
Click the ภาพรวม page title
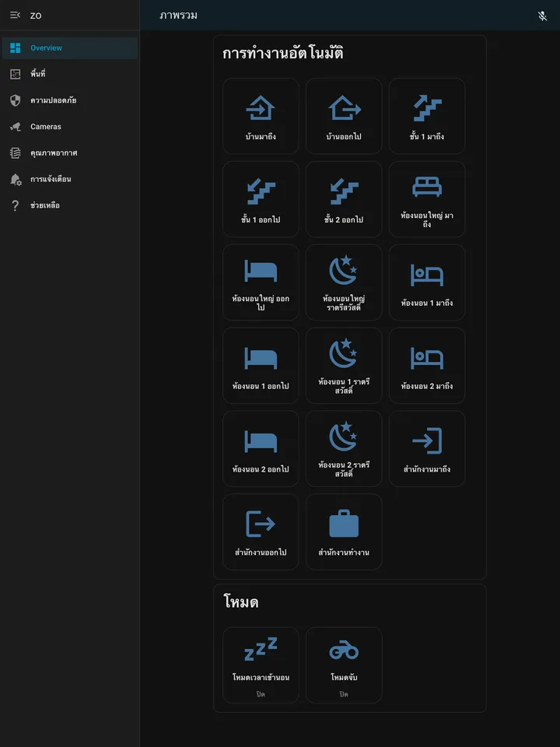[179, 16]
